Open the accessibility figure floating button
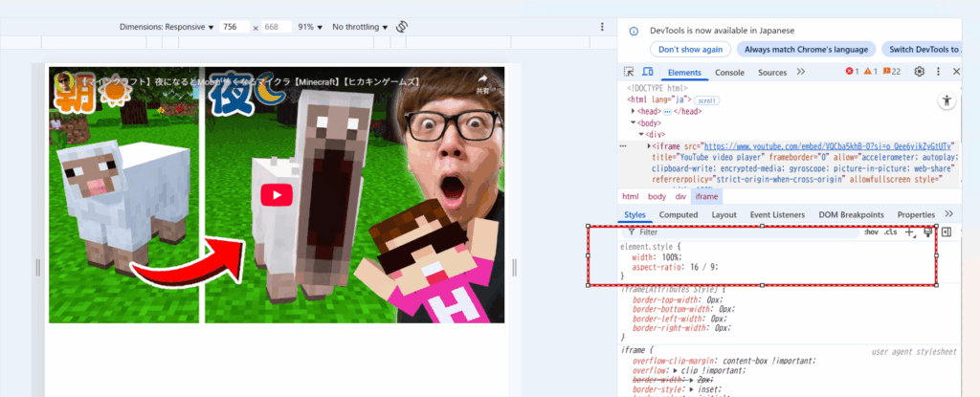Viewport: 980px width, 397px height. [x=947, y=100]
